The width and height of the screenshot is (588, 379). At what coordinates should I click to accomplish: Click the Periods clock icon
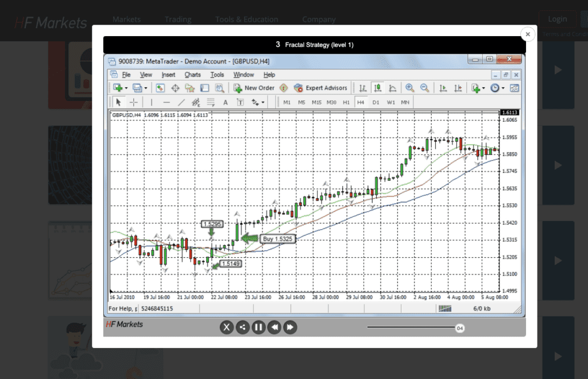click(x=495, y=88)
